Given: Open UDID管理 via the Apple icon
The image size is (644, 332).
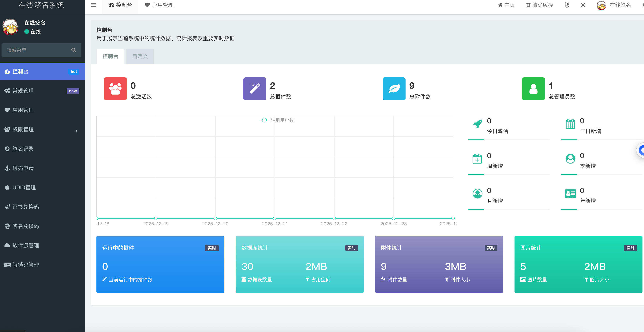Looking at the screenshot, I should pos(7,187).
